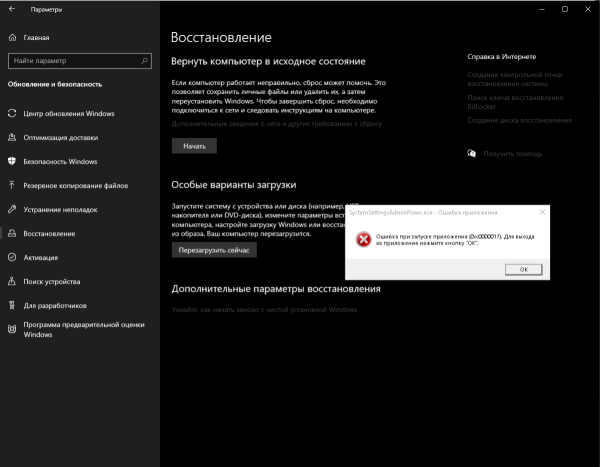The width and height of the screenshot is (600, 467).
Task: Select the Для разработчиков icon
Action: pyautogui.click(x=12, y=305)
